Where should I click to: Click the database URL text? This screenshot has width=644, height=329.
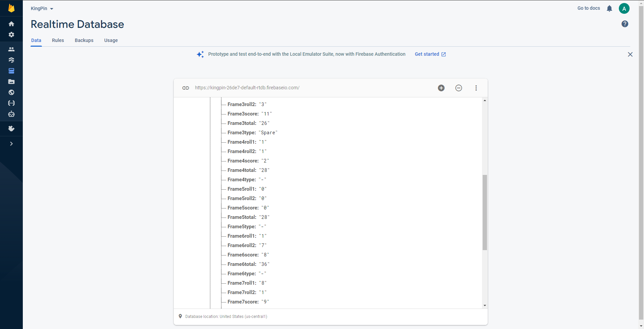click(x=247, y=88)
